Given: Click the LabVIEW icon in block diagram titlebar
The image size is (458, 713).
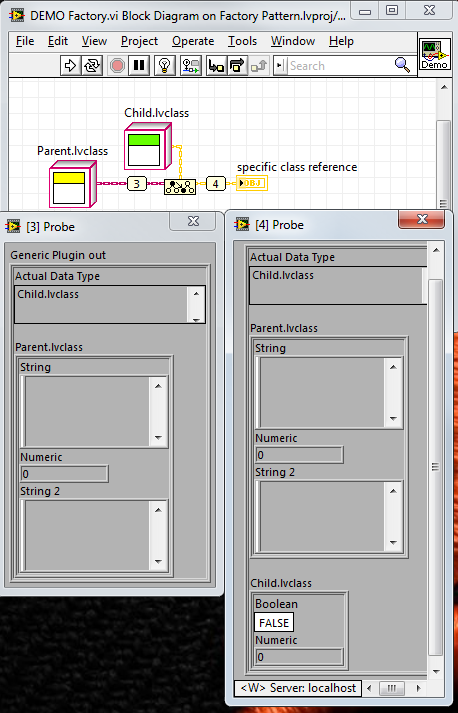Looking at the screenshot, I should coord(17,15).
